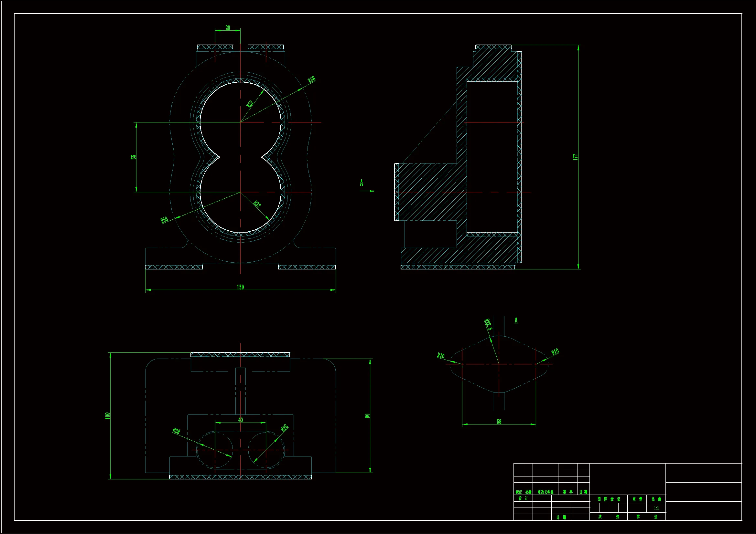Select the 1:1 scale value cell

coord(656,508)
